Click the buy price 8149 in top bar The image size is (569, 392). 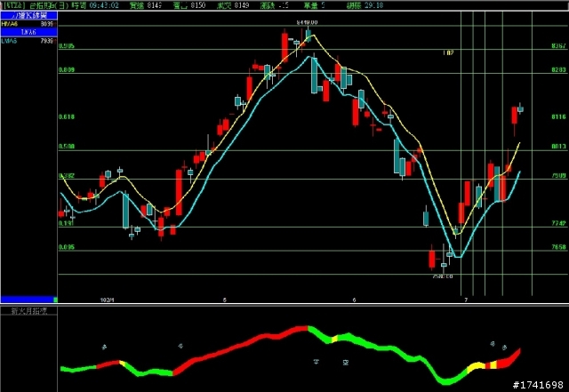pyautogui.click(x=154, y=5)
